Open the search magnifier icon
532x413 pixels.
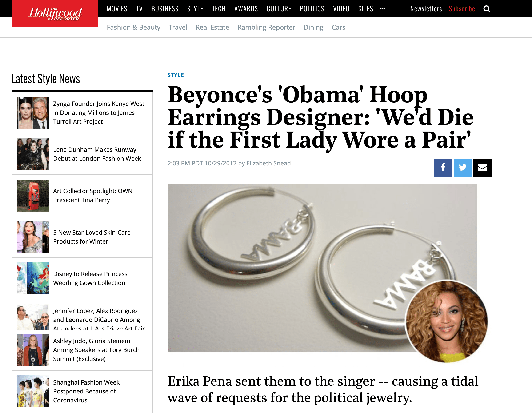pyautogui.click(x=487, y=9)
